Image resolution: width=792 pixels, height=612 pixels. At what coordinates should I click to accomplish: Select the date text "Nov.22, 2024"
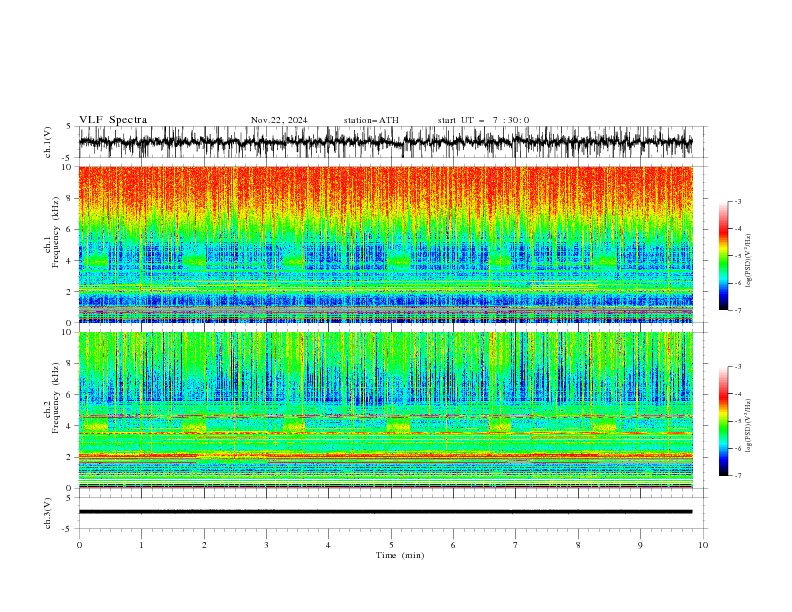pos(279,120)
